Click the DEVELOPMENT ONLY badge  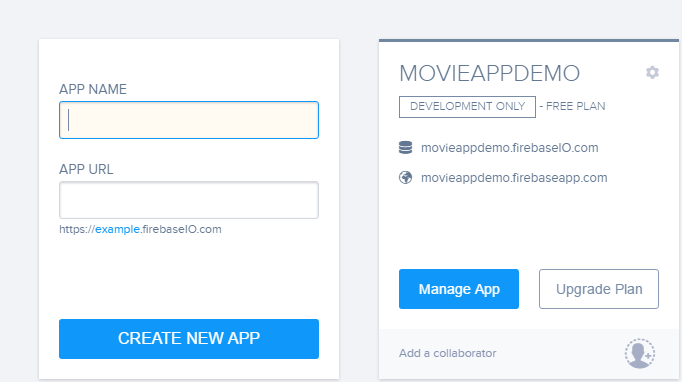467,107
